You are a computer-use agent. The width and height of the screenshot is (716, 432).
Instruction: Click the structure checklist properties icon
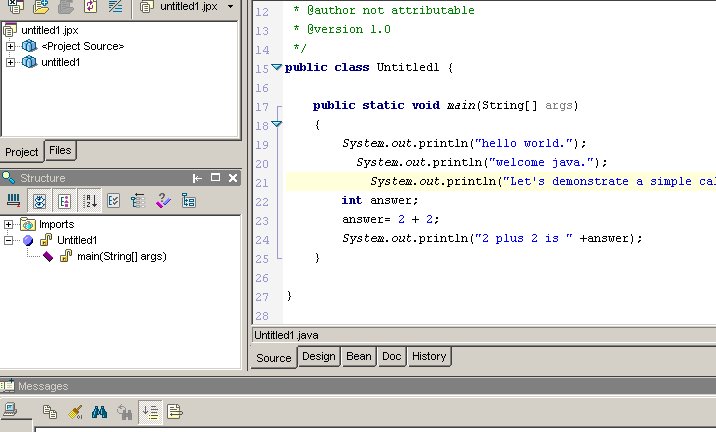point(113,201)
